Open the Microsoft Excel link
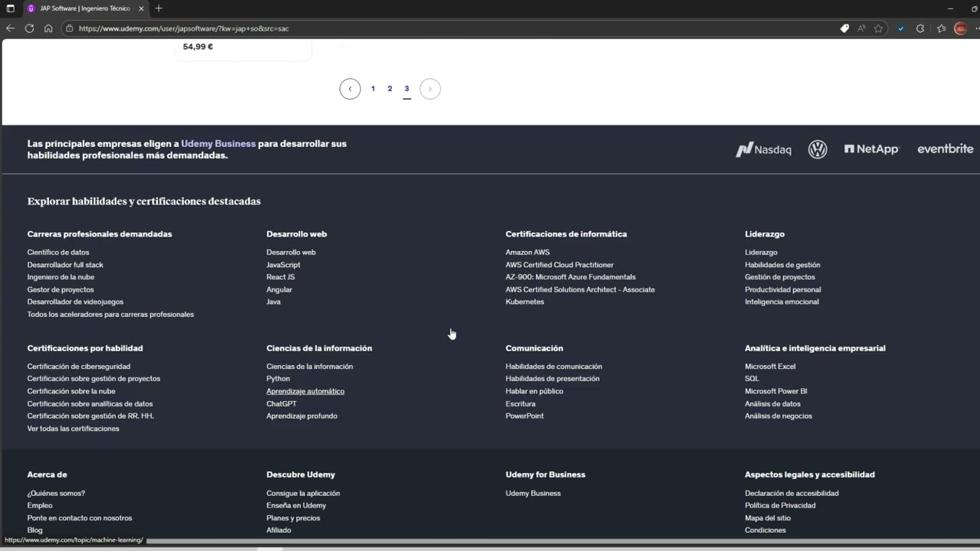 point(770,367)
